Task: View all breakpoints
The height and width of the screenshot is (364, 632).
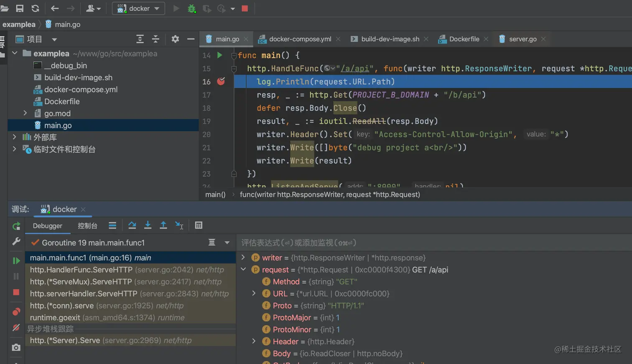Action: point(16,312)
